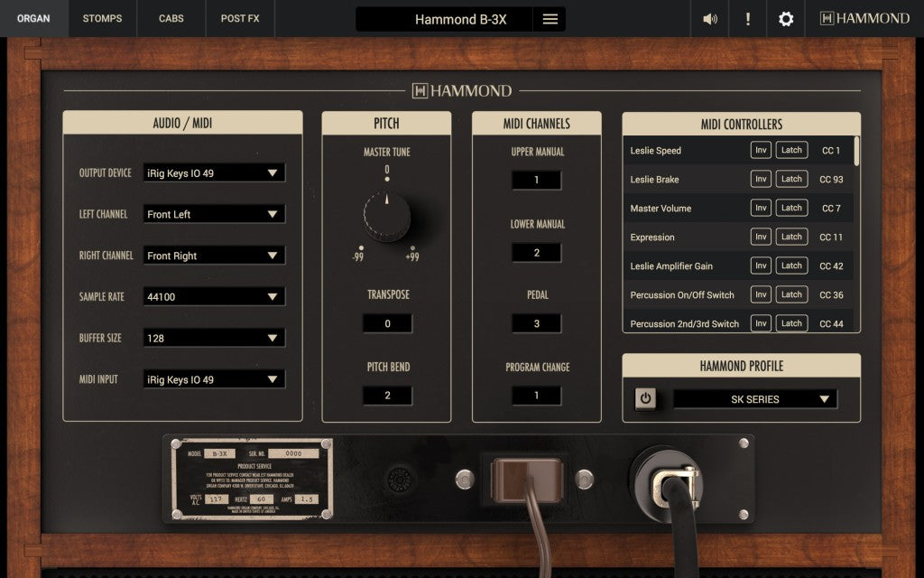The height and width of the screenshot is (578, 924).
Task: Open the preset hamburger menu
Action: [550, 19]
